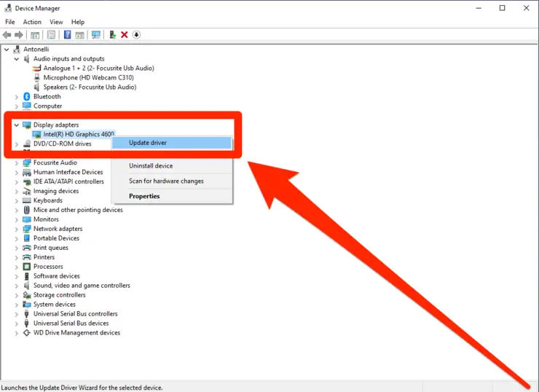This screenshot has width=539, height=392.
Task: Click the Software devices category icon
Action: (26, 276)
